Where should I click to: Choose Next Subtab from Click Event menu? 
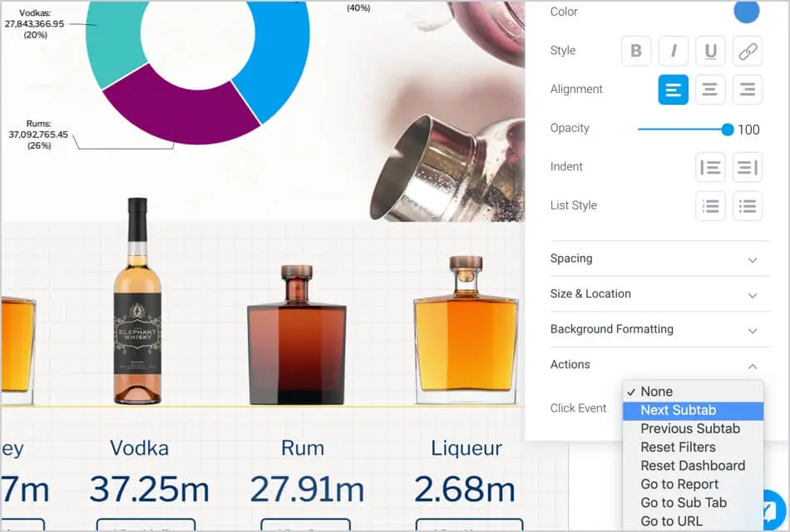tap(678, 411)
